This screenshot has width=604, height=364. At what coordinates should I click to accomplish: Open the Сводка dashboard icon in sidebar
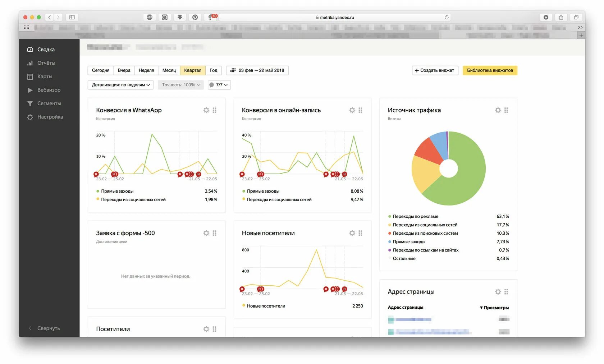(30, 50)
